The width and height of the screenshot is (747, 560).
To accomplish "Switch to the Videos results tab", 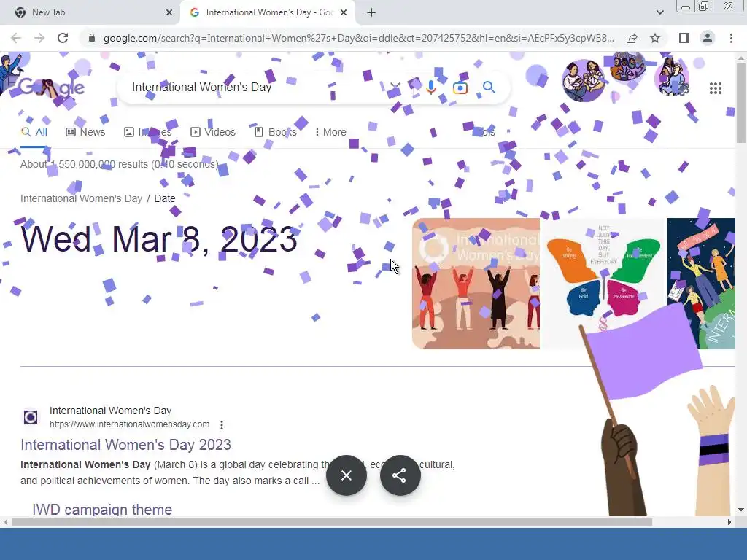I will [x=213, y=133].
